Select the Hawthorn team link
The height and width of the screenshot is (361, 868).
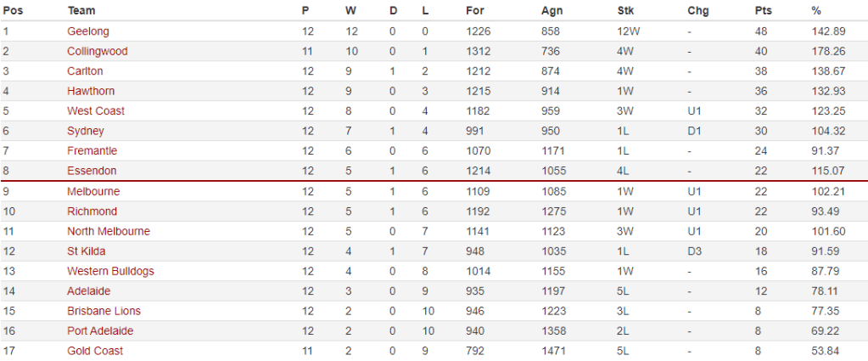(x=91, y=91)
